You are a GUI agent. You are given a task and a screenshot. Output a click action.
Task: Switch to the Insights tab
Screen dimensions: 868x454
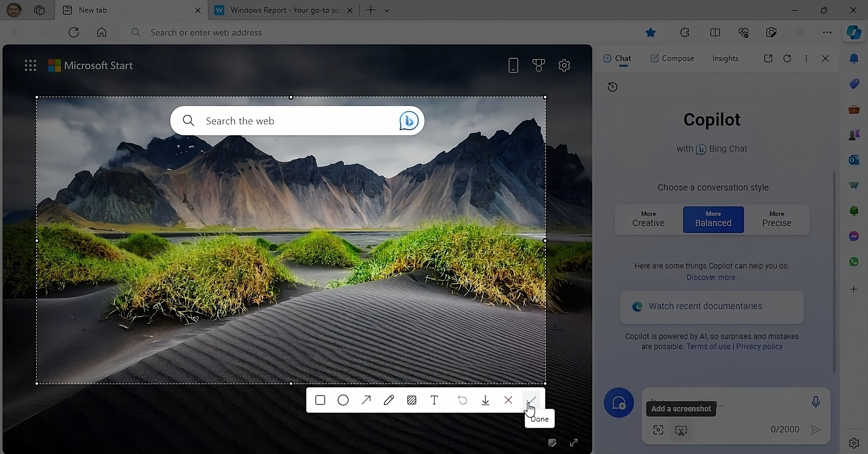pos(725,58)
